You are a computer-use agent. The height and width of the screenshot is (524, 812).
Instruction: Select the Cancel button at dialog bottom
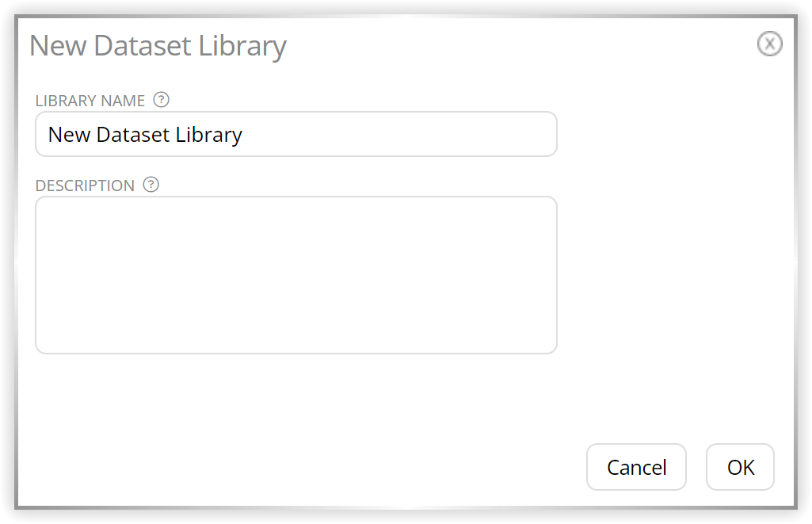tap(636, 467)
